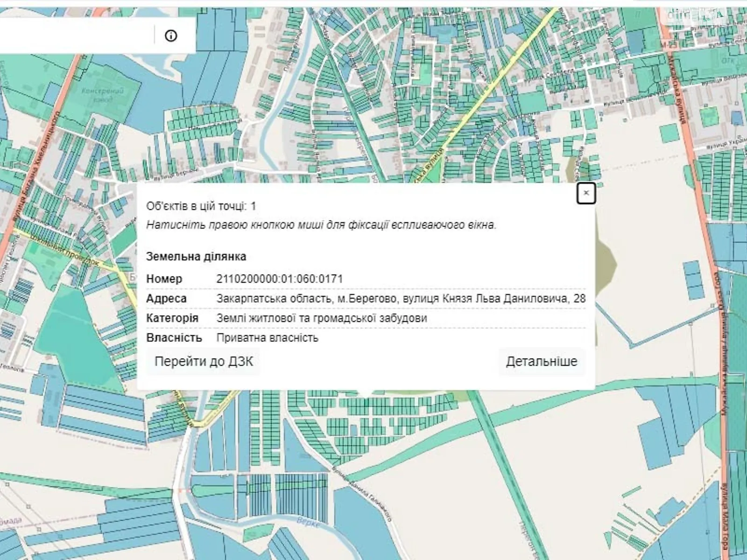Click the Перейти до ДЗК button
This screenshot has width=747, height=560.
(204, 362)
